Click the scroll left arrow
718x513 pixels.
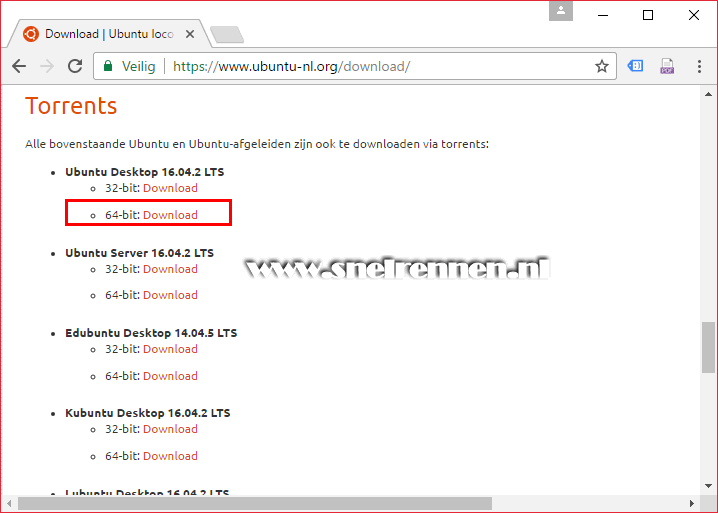pos(9,503)
